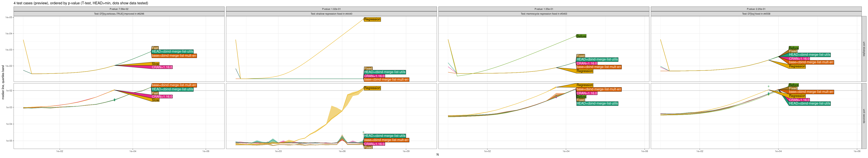Viewport: 868px width, 158px height.
Task: Click 'base=cbind-merge-list-mult-err' in the #4558 kilobytes panel
Action: 811,62
